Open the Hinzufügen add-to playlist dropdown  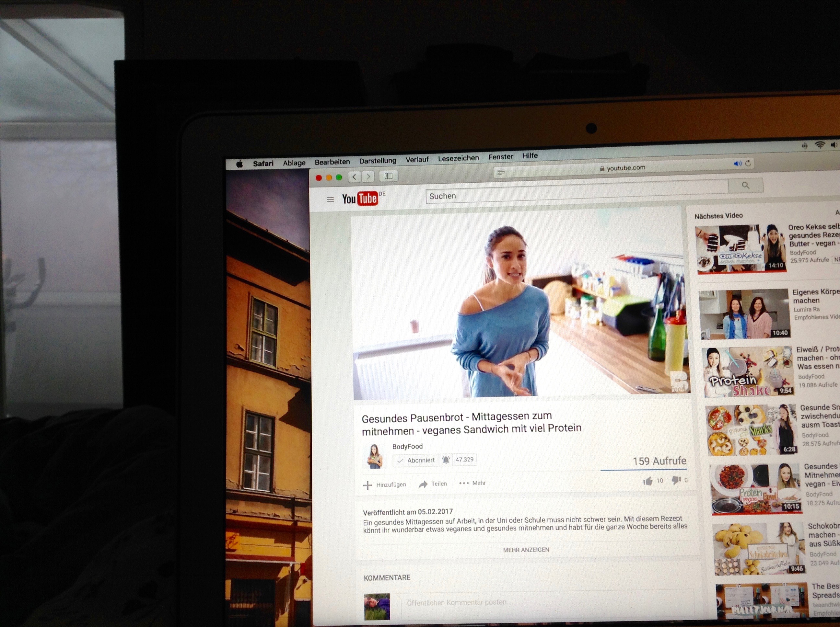(385, 485)
